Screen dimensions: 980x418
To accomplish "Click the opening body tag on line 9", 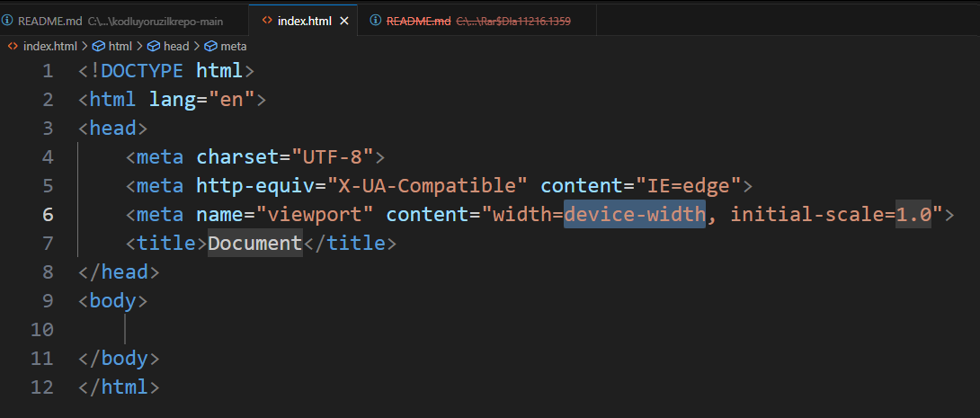I will 113,300.
